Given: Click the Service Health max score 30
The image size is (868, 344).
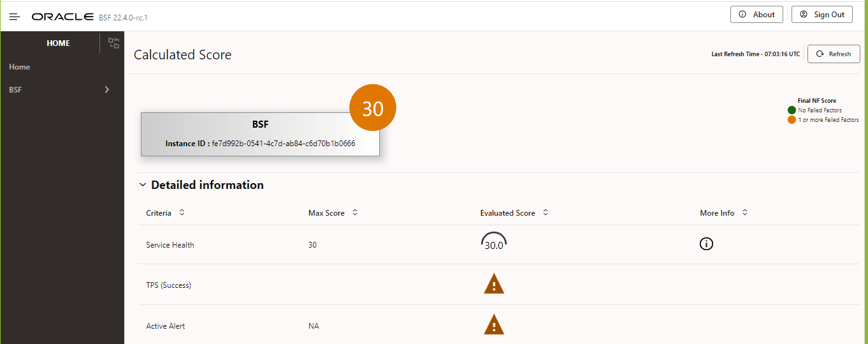Looking at the screenshot, I should [312, 245].
